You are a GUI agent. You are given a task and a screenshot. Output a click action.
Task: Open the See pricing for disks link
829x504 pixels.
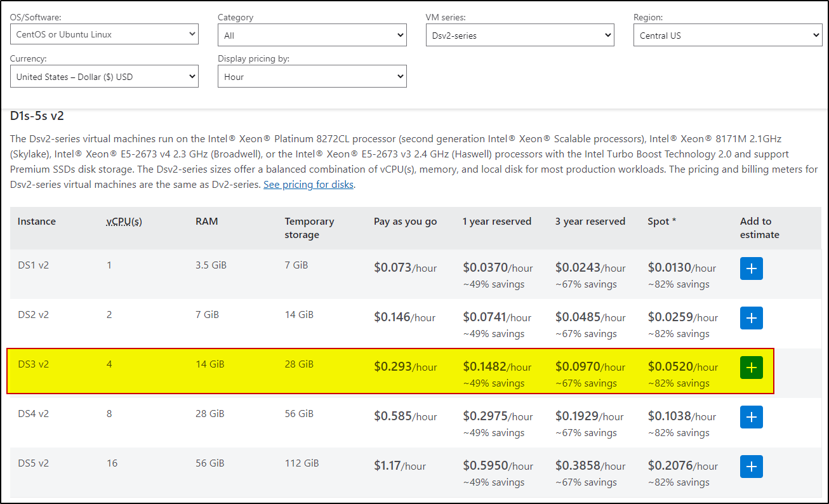308,185
